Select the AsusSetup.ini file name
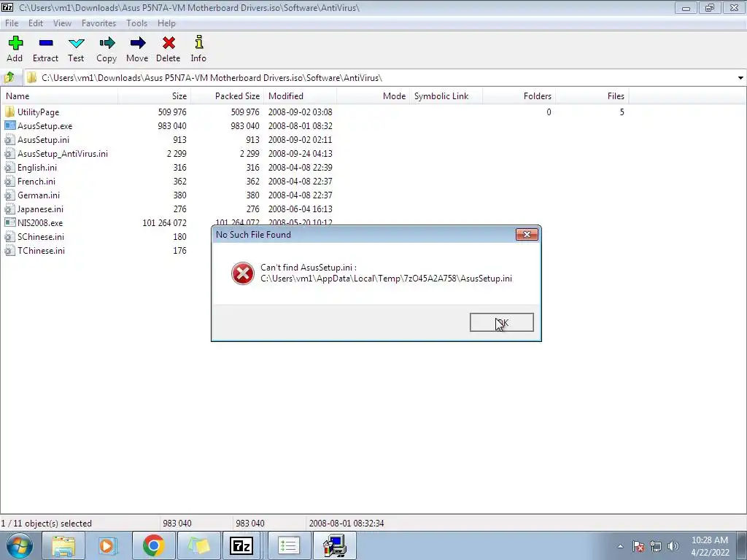This screenshot has height=560, width=747. 43,139
